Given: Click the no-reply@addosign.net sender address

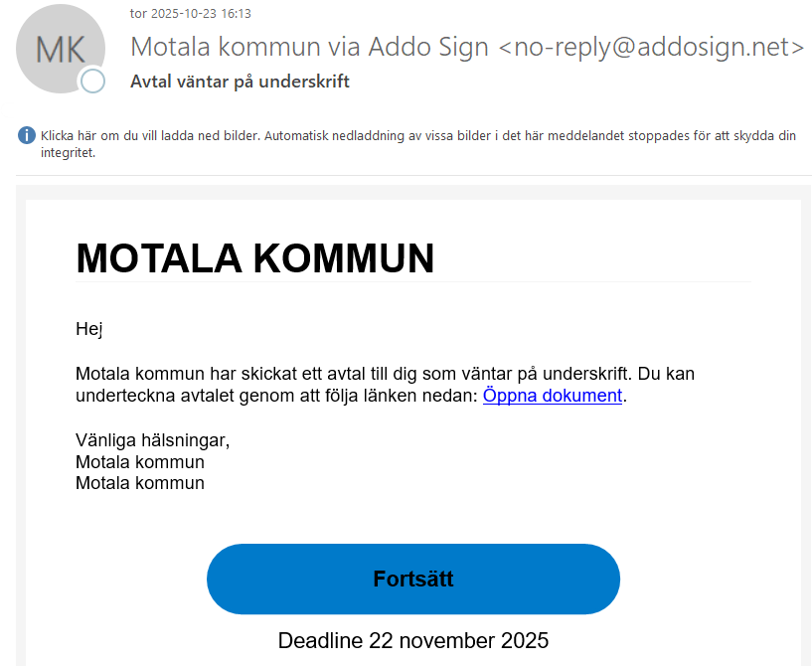Looking at the screenshot, I should 650,47.
